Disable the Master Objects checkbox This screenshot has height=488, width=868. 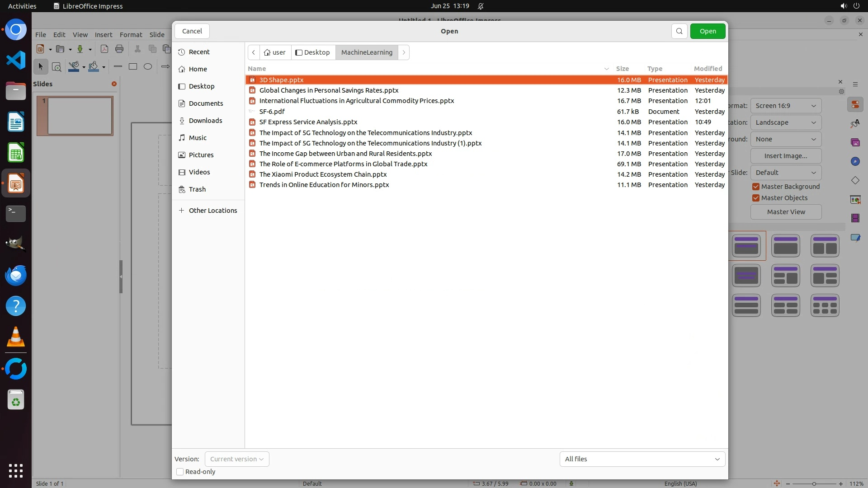tap(756, 198)
